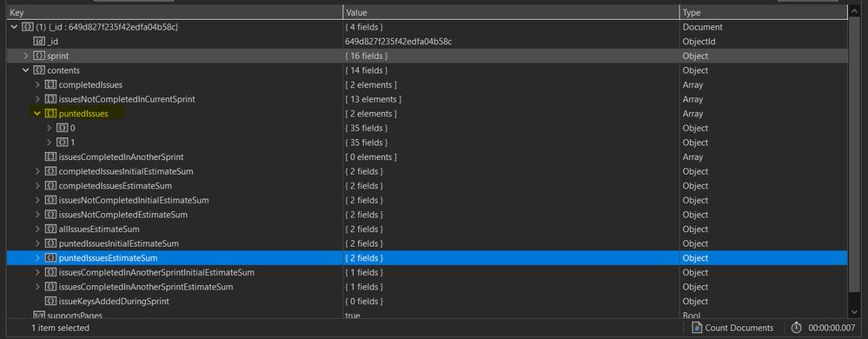
Task: Click the '{ 0 fields }' value
Action: point(364,302)
